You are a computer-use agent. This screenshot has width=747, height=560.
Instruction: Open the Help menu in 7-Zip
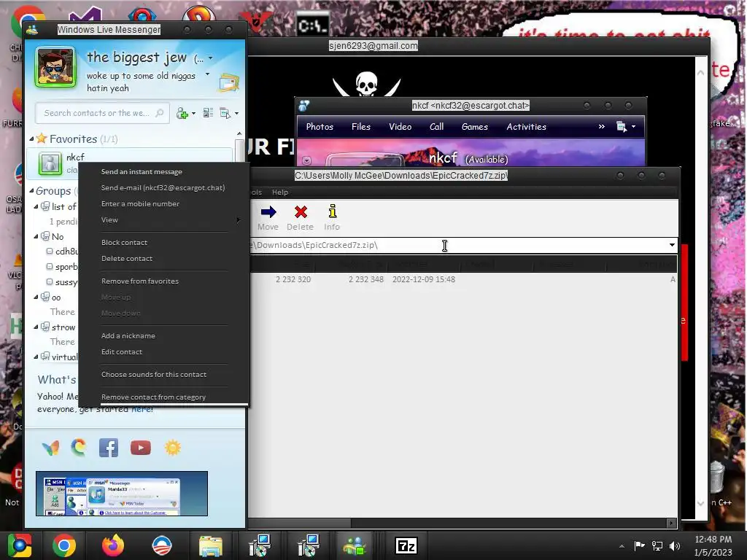pos(280,192)
